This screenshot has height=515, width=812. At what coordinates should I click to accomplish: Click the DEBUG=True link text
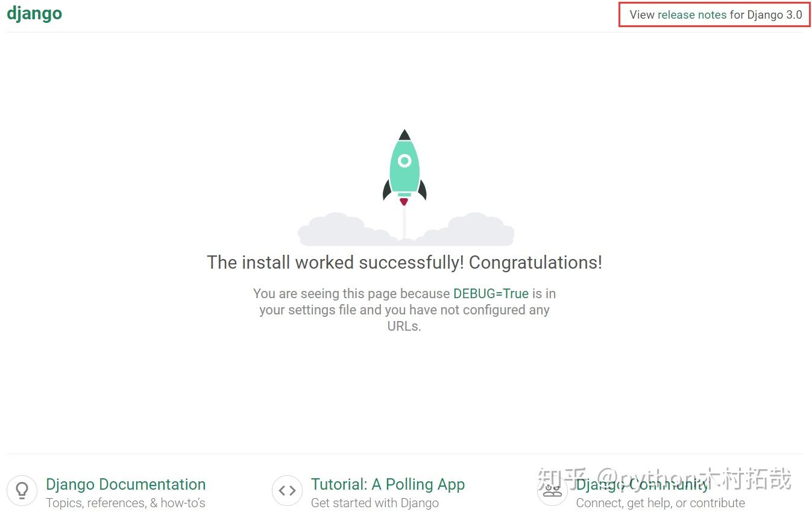point(491,294)
